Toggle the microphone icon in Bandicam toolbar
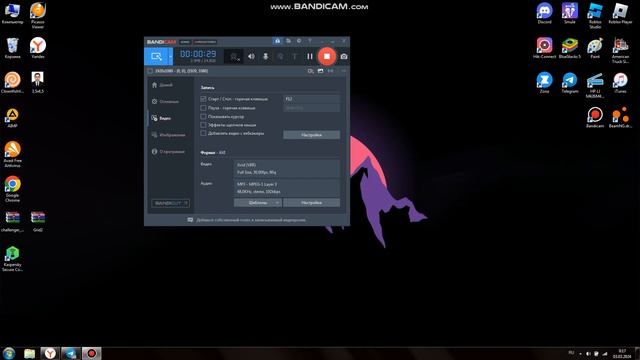Screen dimensions: 640x360 point(265,56)
